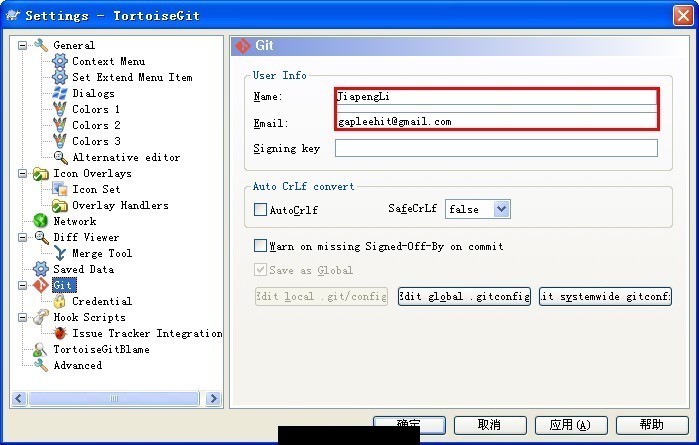
Task: Click the Colors 2 icon
Action: 60,125
